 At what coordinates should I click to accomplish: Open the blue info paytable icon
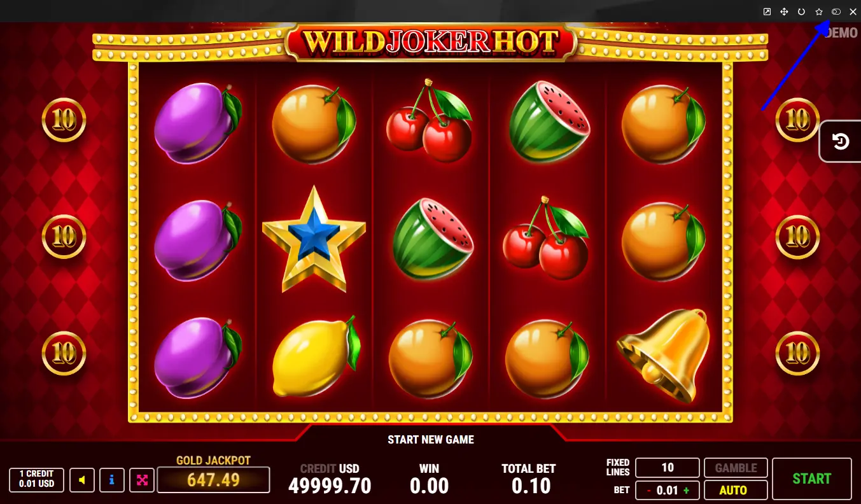pyautogui.click(x=112, y=480)
